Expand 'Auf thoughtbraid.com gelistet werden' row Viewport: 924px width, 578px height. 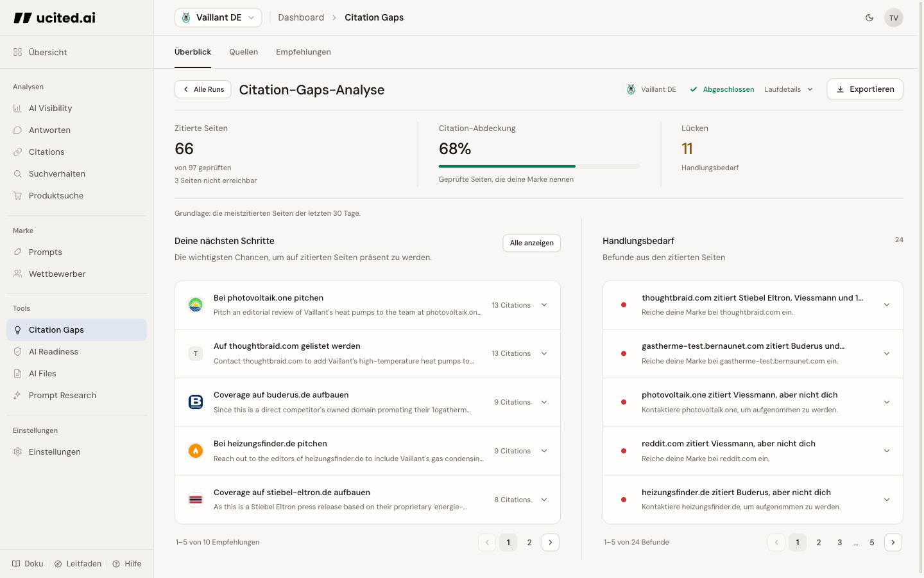368,354
